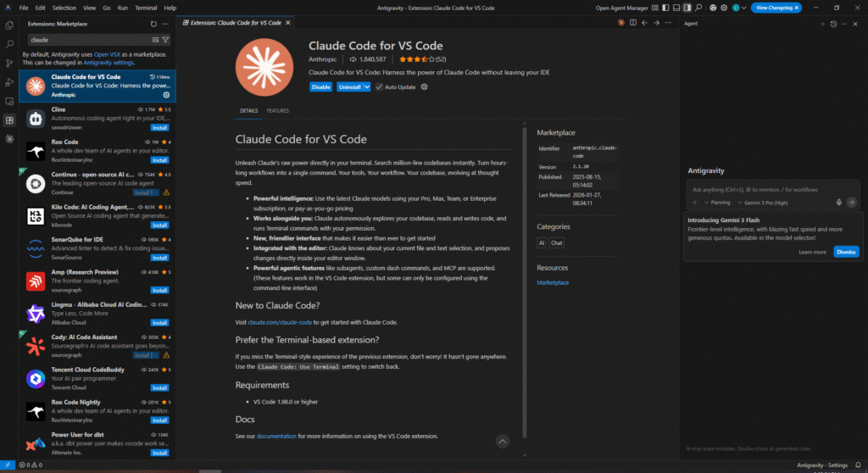Install the Cline extension
The width and height of the screenshot is (868, 473).
tap(160, 128)
